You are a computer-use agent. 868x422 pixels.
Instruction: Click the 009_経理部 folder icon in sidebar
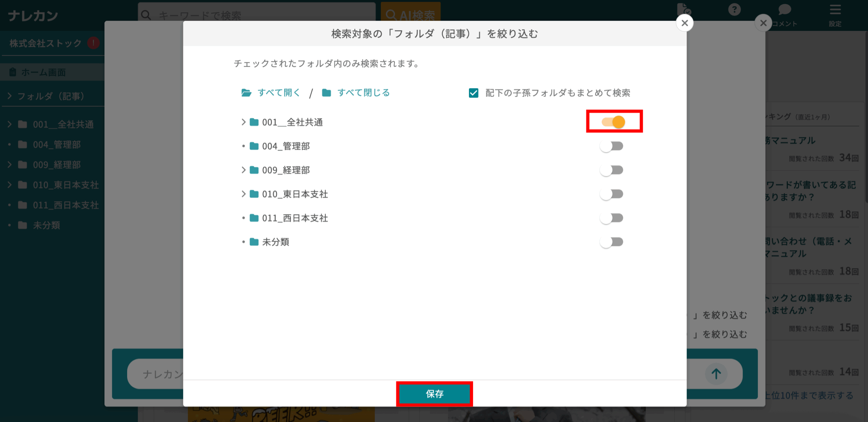[23, 165]
